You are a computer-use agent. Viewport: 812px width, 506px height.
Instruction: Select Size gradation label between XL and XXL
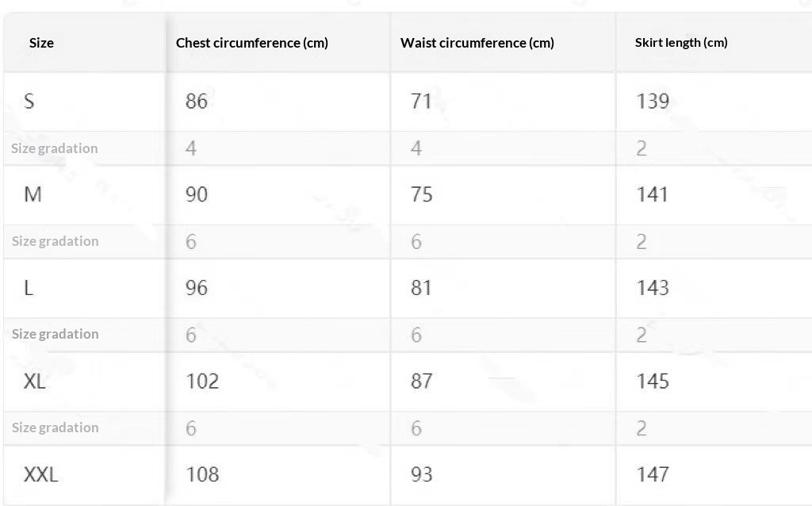(55, 428)
